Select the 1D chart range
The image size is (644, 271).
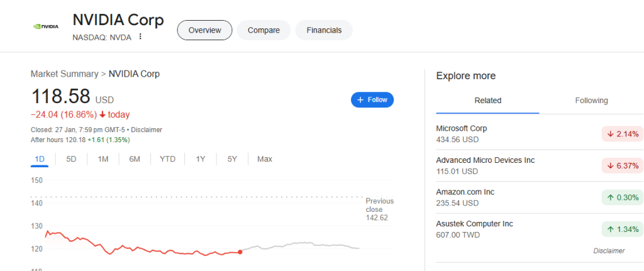coord(40,159)
